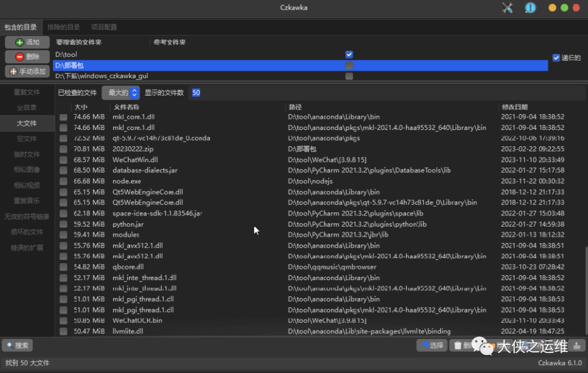
Task: Mark the python.jar row checkbox
Action: [x=63, y=225]
